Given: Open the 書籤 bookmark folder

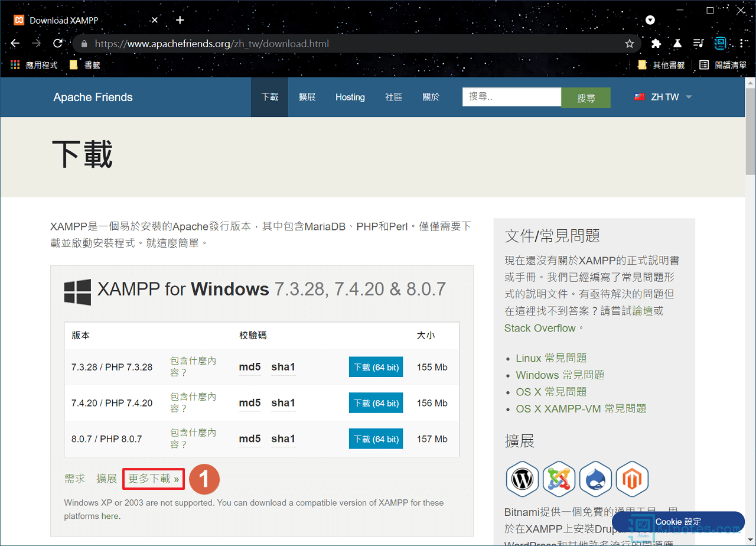Looking at the screenshot, I should 84,65.
